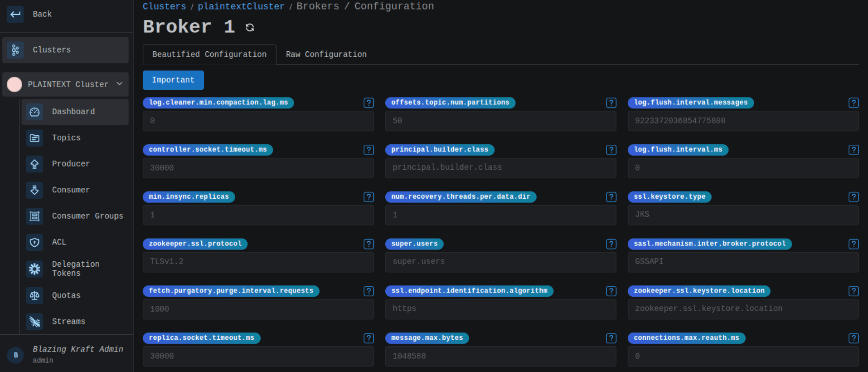Click the controller.socket.timeout.ms value field
868x372 pixels.
pos(258,168)
